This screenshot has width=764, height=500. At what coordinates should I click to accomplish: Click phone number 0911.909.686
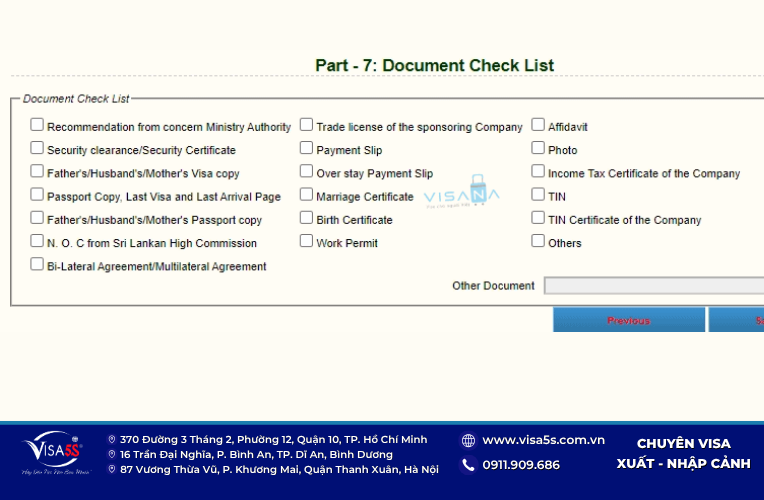521,465
